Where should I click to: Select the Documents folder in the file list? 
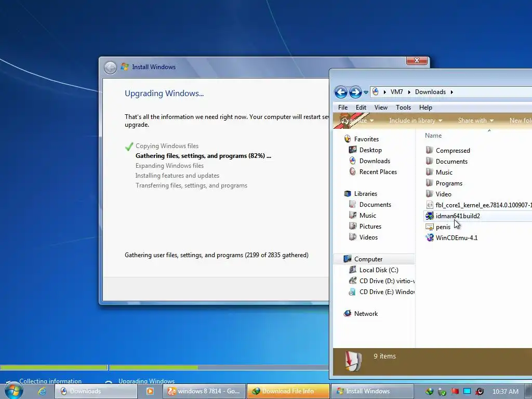pos(451,162)
